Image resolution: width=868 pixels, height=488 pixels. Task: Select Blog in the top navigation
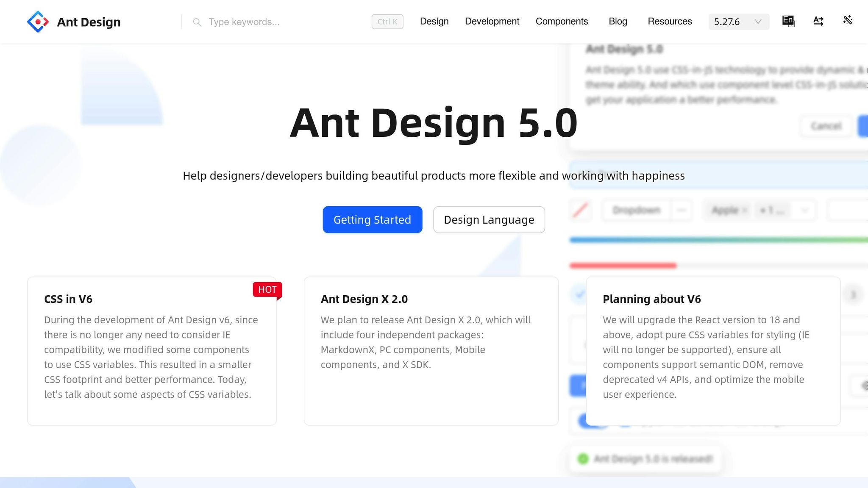point(618,21)
